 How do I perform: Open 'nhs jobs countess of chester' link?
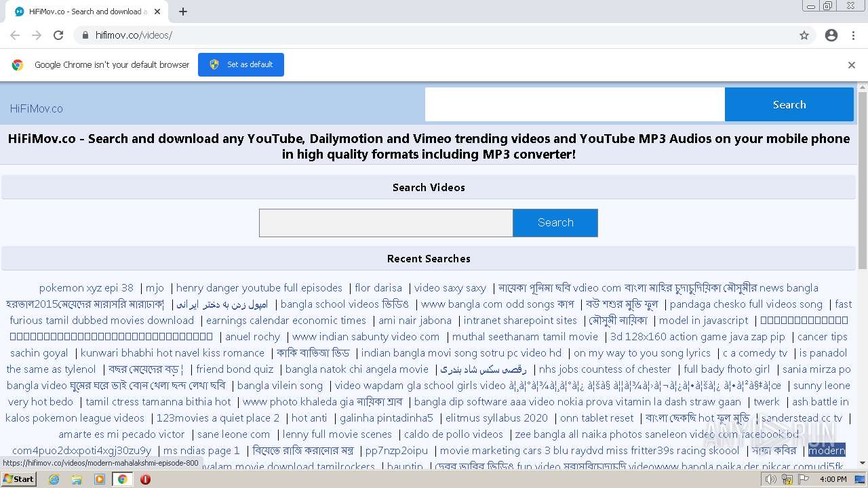click(605, 369)
